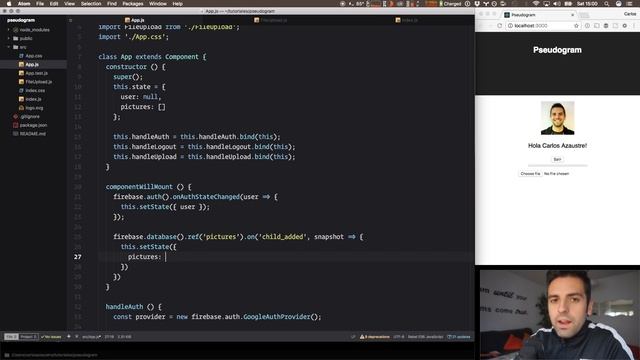The image size is (640, 360).
Task: Close the Pseudogram browser tab
Action: click(x=572, y=15)
